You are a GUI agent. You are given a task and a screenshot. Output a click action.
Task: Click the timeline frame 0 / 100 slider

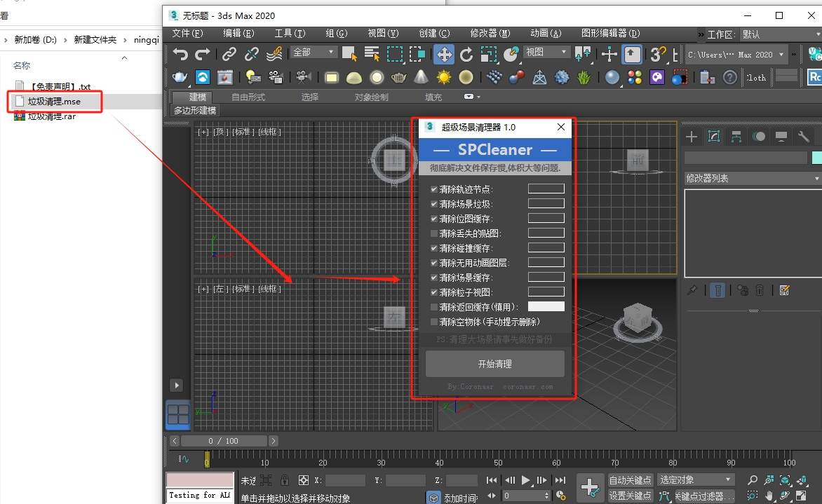pos(223,441)
